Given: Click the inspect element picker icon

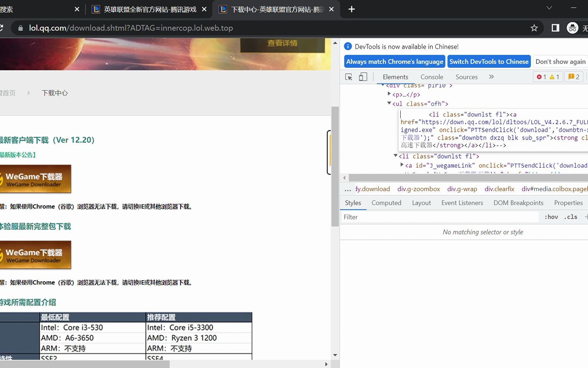Looking at the screenshot, I should [349, 77].
